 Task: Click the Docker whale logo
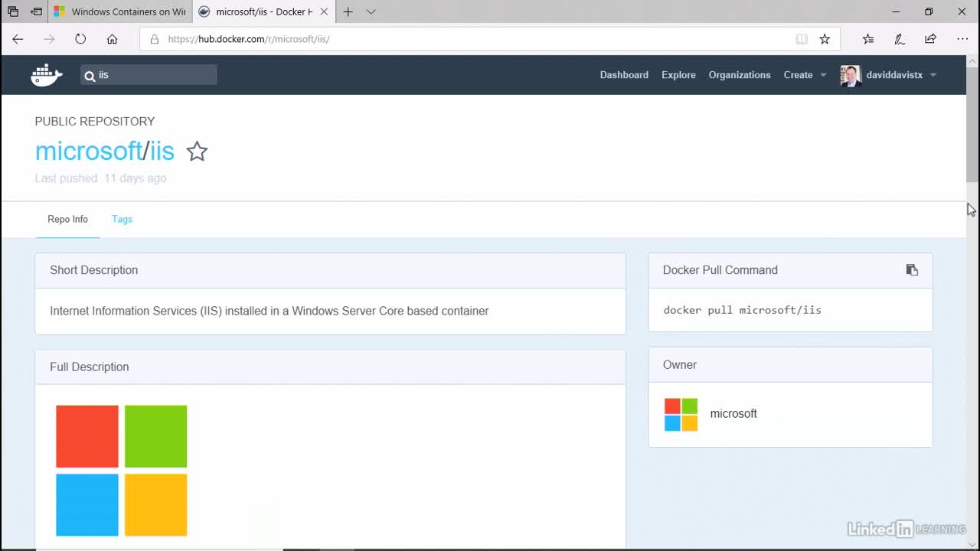(x=46, y=75)
